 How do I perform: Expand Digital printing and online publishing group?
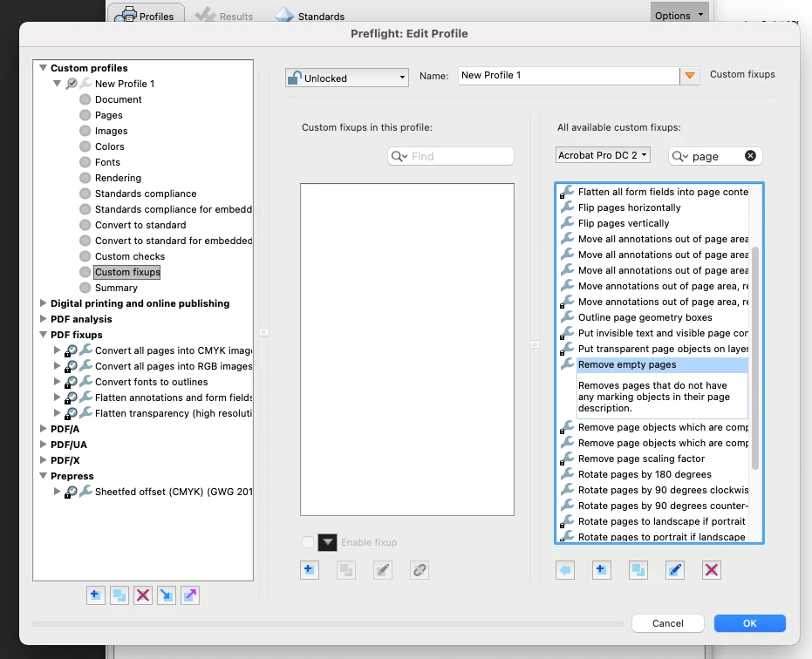[x=44, y=303]
